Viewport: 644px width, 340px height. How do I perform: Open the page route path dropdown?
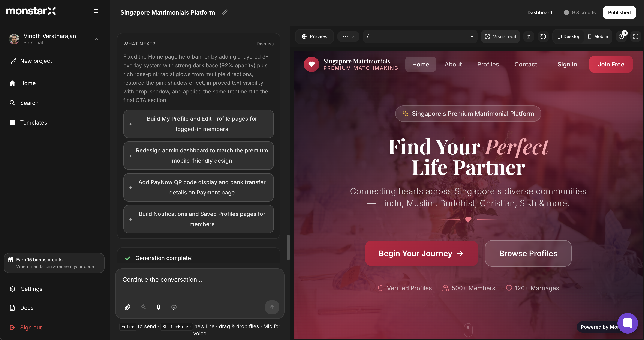pyautogui.click(x=420, y=36)
